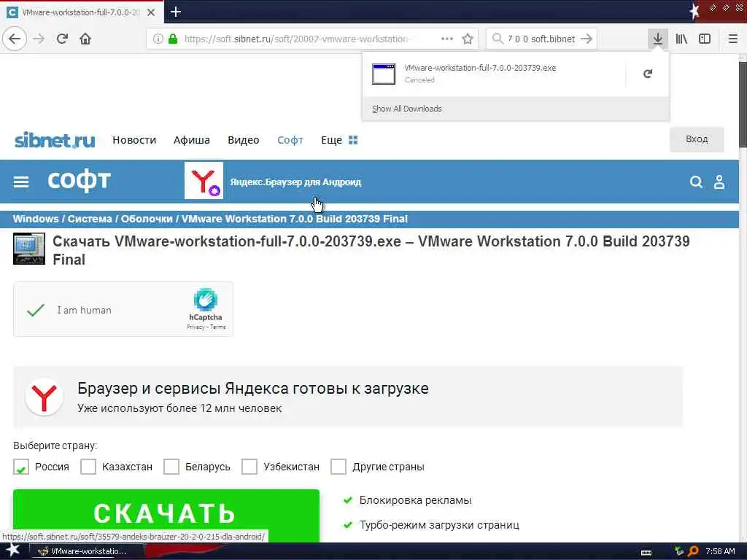
Task: Check the Казахстан checkbox
Action: (x=88, y=467)
